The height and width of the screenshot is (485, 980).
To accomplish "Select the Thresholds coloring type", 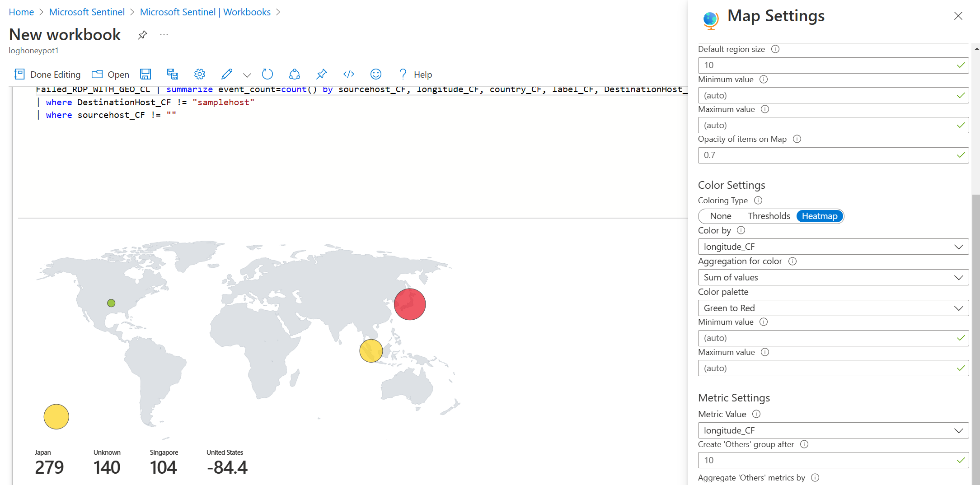I will tap(769, 216).
